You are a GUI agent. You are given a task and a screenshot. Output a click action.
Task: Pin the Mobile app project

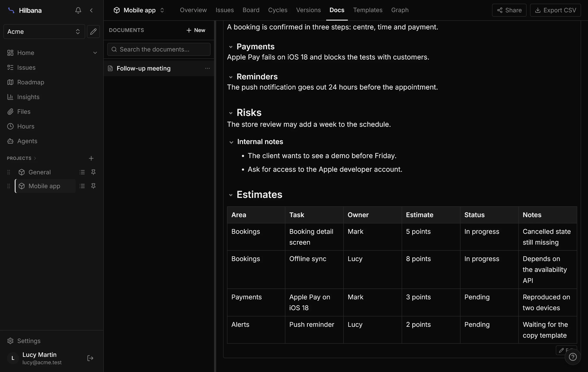93,186
